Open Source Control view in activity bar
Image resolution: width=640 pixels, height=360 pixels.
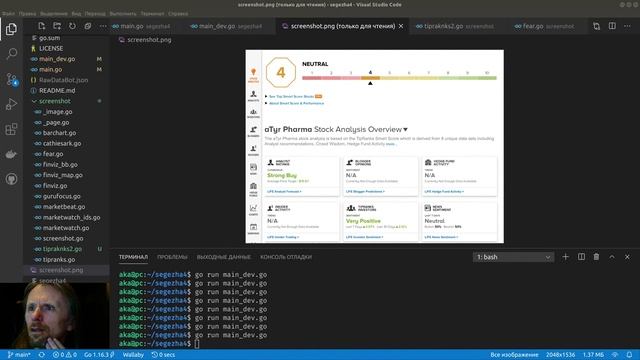pyautogui.click(x=11, y=79)
